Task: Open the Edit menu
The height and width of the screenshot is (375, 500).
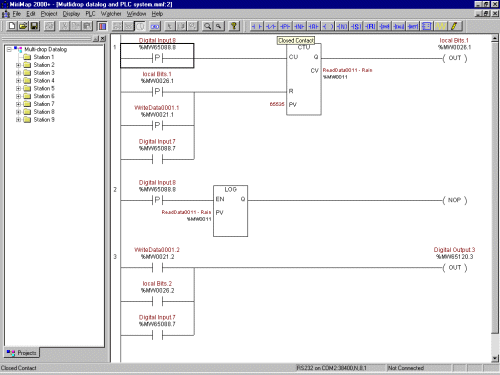Action: point(31,14)
